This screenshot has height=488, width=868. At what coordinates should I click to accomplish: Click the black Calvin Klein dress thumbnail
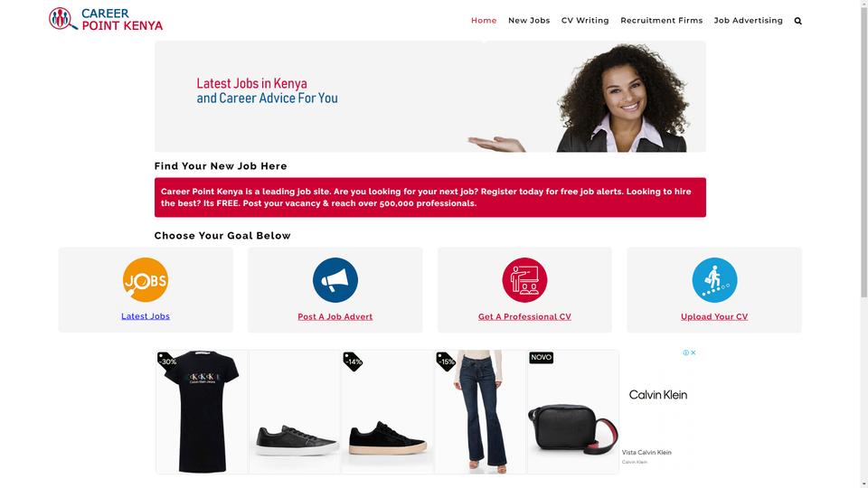[x=202, y=412]
